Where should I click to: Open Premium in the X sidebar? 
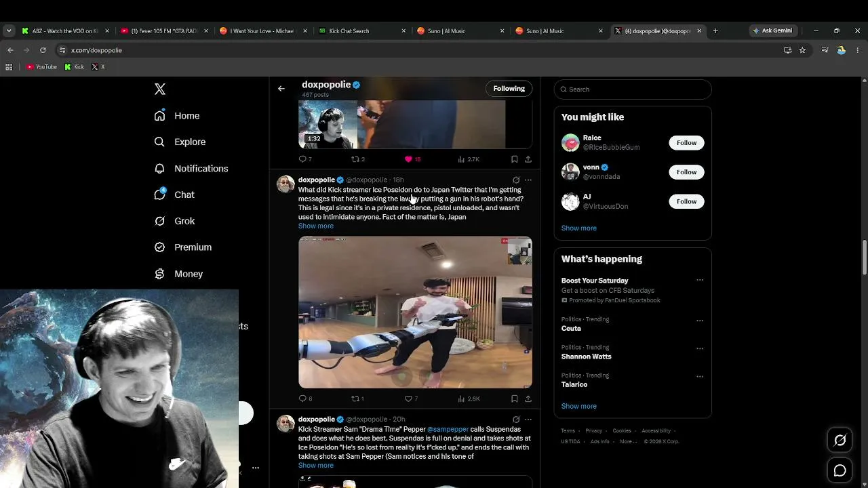[183, 247]
